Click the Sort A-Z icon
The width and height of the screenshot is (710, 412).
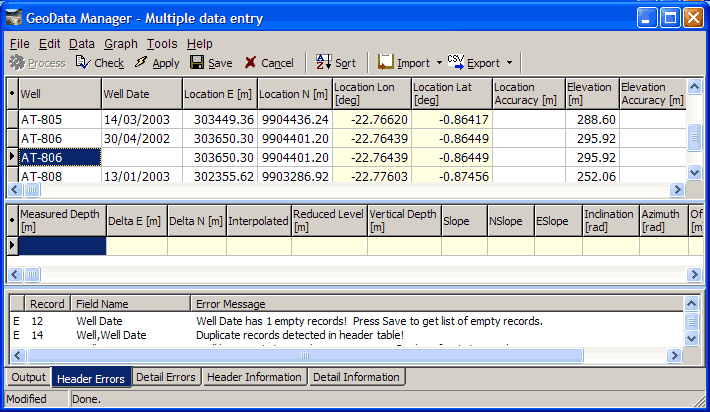tap(323, 62)
